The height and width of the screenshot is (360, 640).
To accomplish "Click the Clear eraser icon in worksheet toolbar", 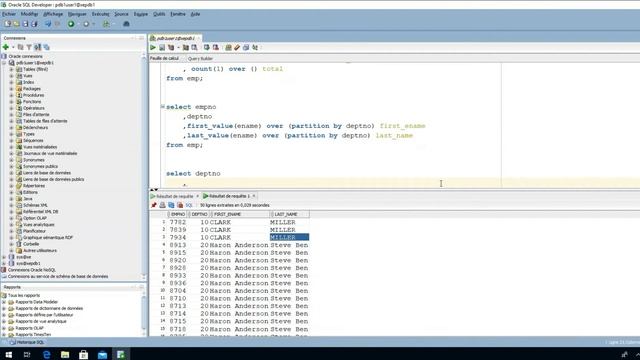I will coord(237,47).
